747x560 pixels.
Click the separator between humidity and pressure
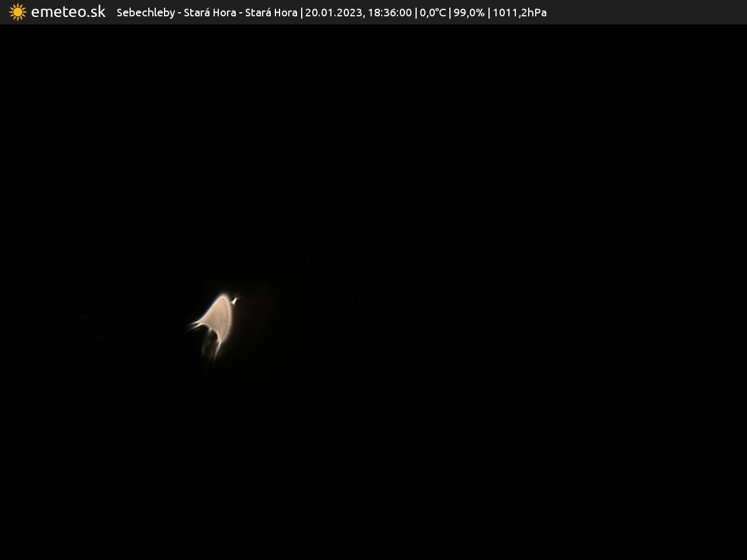[x=488, y=13]
